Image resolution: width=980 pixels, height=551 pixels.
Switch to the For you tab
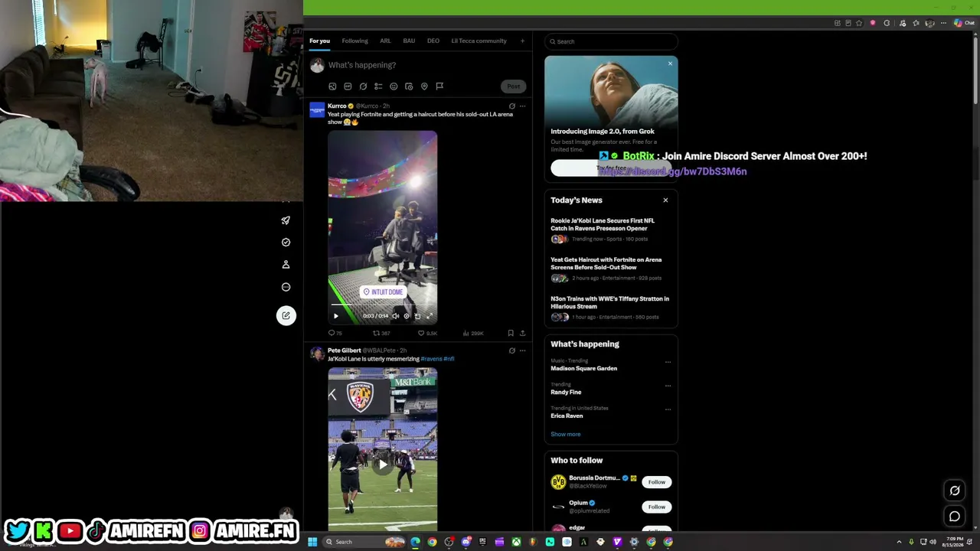[x=319, y=41]
